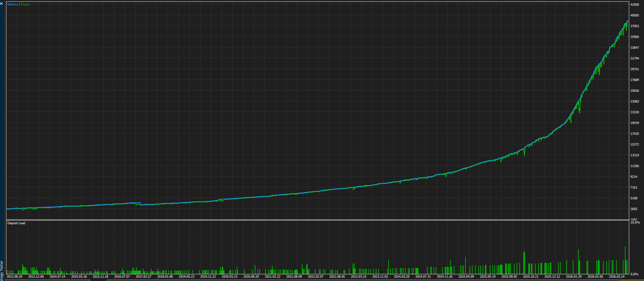Viewport: 644px width, 281px height.
Task: Select the 2018.01.08 date label
Action: (165, 277)
